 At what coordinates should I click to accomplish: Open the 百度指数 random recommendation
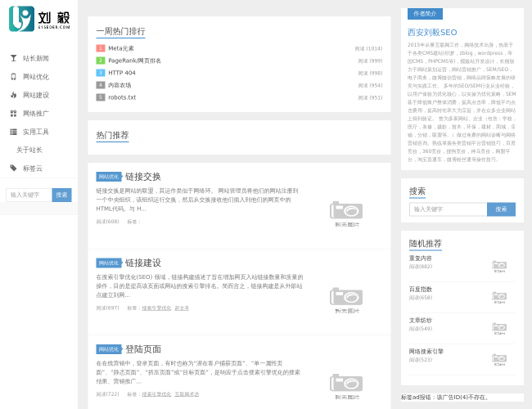[x=421, y=290]
